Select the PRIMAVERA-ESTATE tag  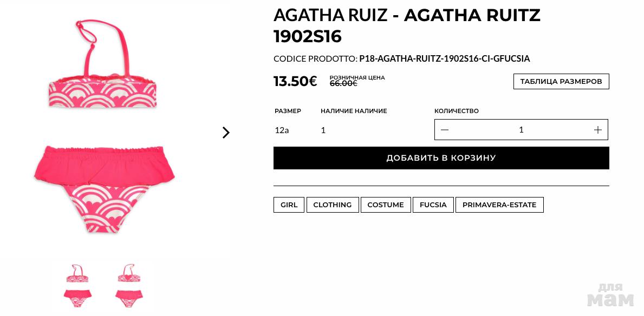(x=499, y=205)
